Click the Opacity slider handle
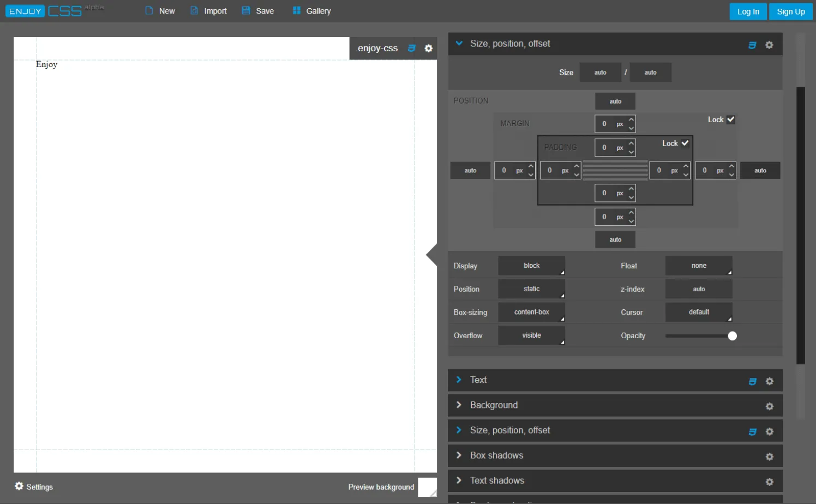 733,336
